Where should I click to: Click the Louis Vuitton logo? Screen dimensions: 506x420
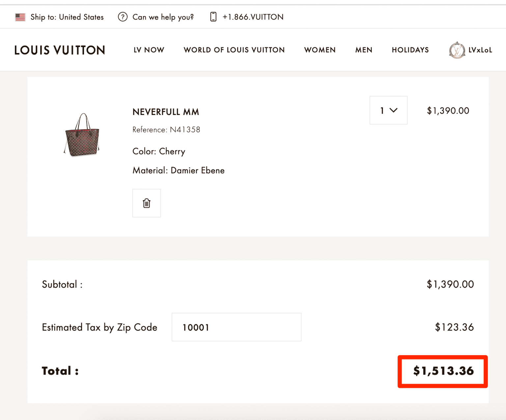[60, 50]
